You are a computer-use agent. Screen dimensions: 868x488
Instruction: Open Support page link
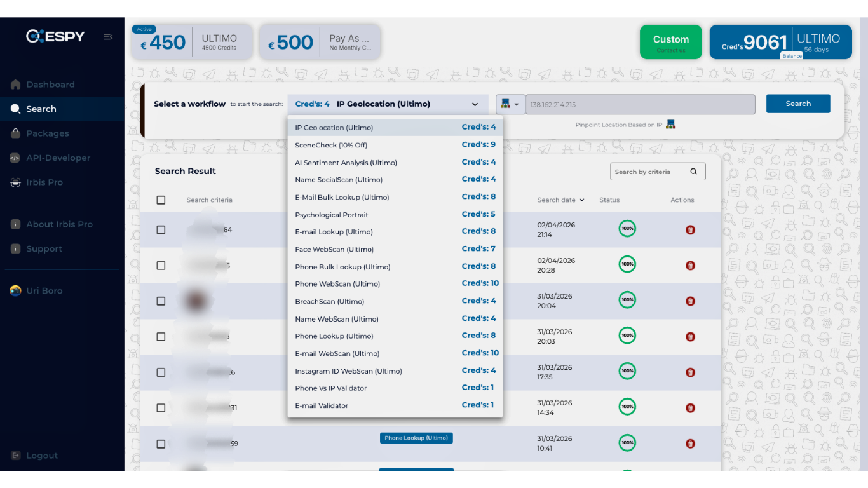pos(62,249)
